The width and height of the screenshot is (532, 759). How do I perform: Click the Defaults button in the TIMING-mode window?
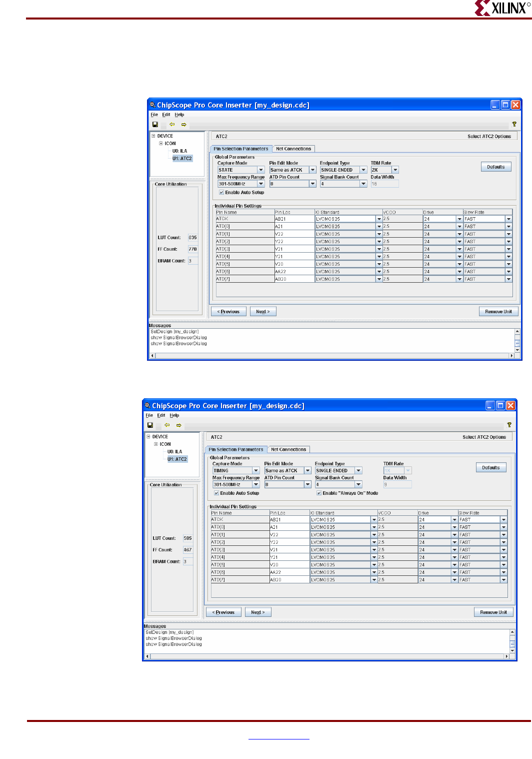point(491,468)
